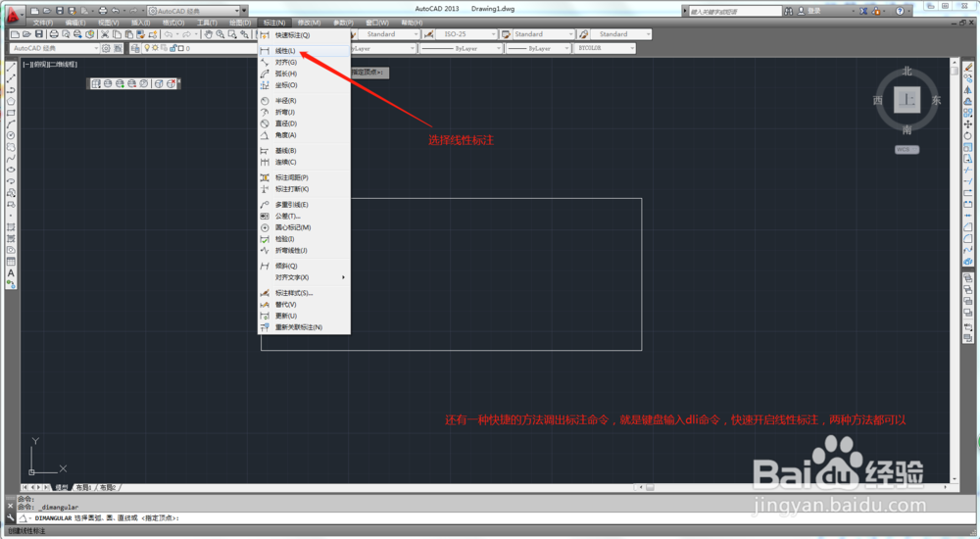
Task: Click the DIMANGULAR command line input
Action: (x=494, y=517)
